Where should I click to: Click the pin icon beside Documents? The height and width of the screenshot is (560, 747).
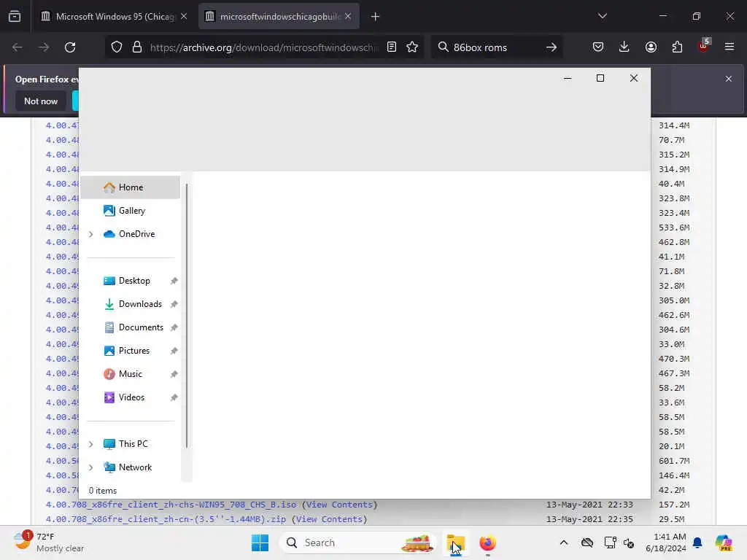pyautogui.click(x=174, y=327)
